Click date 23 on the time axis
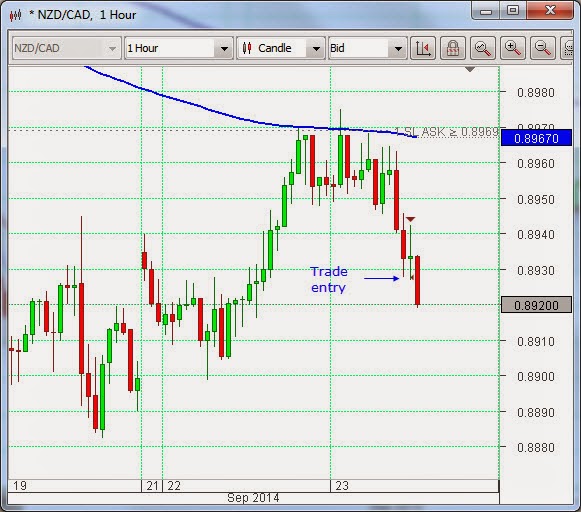Image resolution: width=581 pixels, height=512 pixels. point(342,486)
